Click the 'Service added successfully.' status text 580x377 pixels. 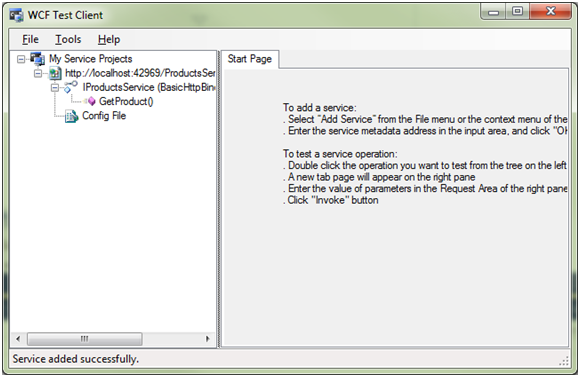[x=75, y=359]
